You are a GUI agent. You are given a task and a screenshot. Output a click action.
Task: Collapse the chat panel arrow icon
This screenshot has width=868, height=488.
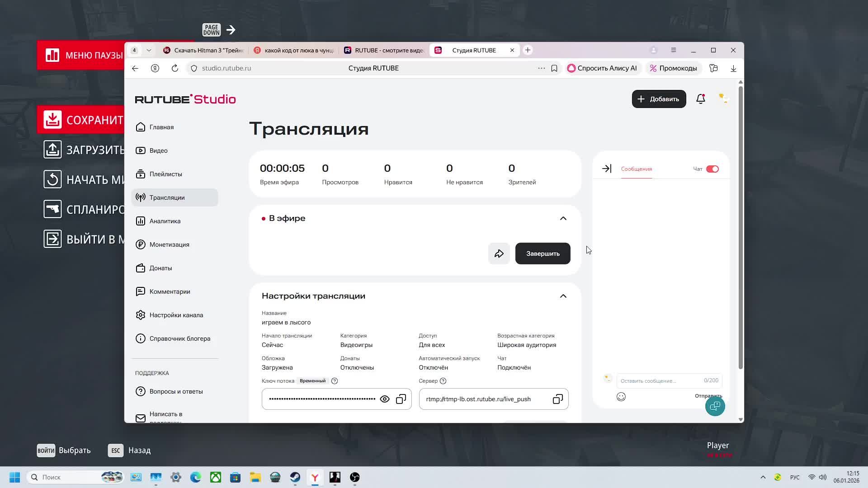point(606,169)
